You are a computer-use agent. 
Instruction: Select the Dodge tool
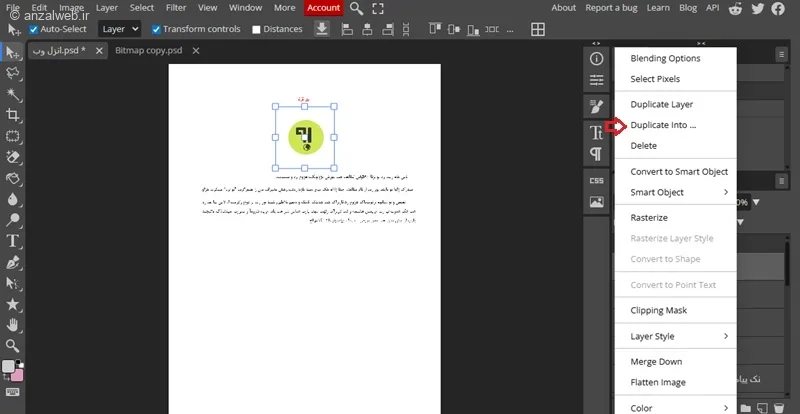pos(13,220)
